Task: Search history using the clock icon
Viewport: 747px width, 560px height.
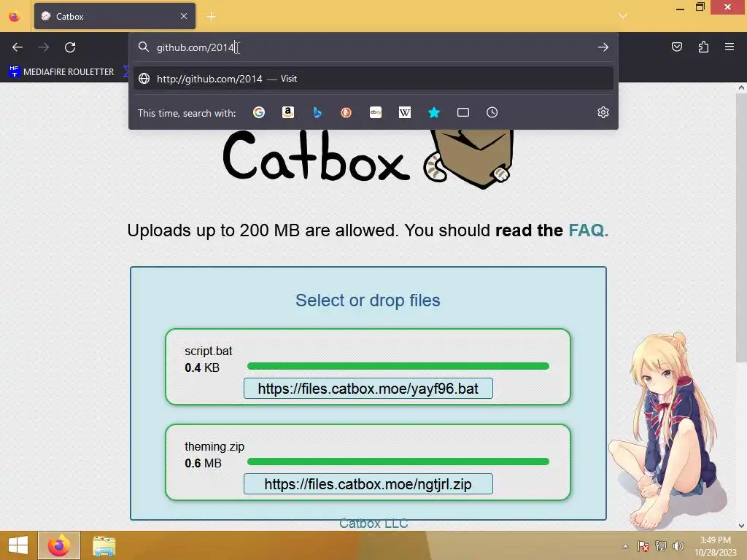Action: (x=492, y=112)
